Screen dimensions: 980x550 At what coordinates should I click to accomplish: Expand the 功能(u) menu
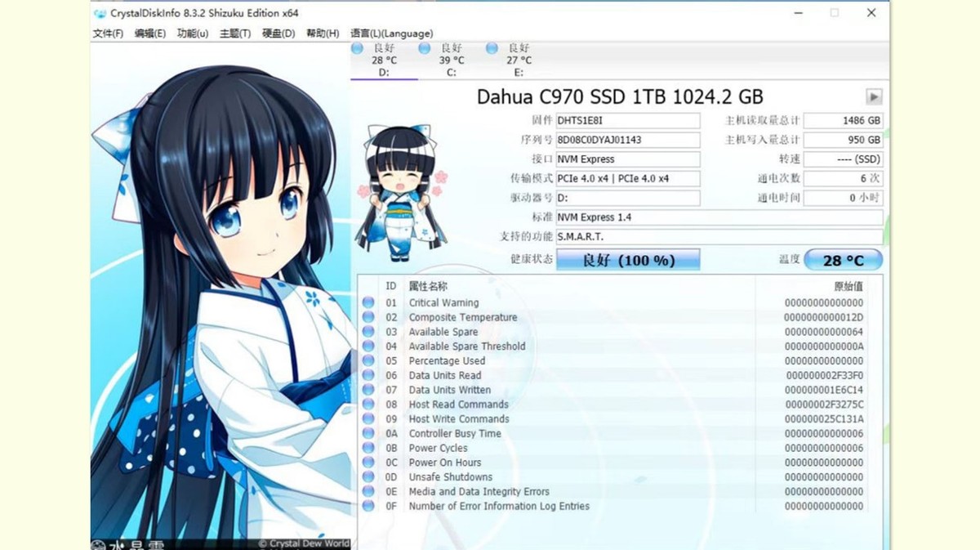tap(193, 34)
